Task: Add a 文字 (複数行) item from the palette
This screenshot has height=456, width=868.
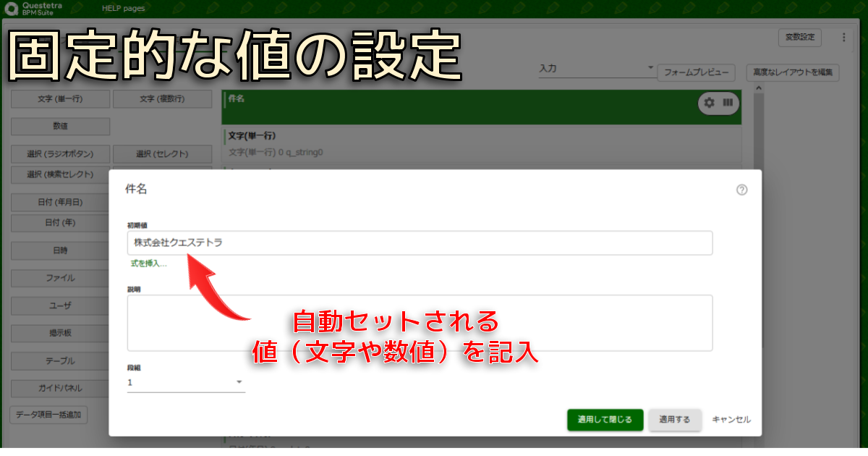Action: pos(162,98)
